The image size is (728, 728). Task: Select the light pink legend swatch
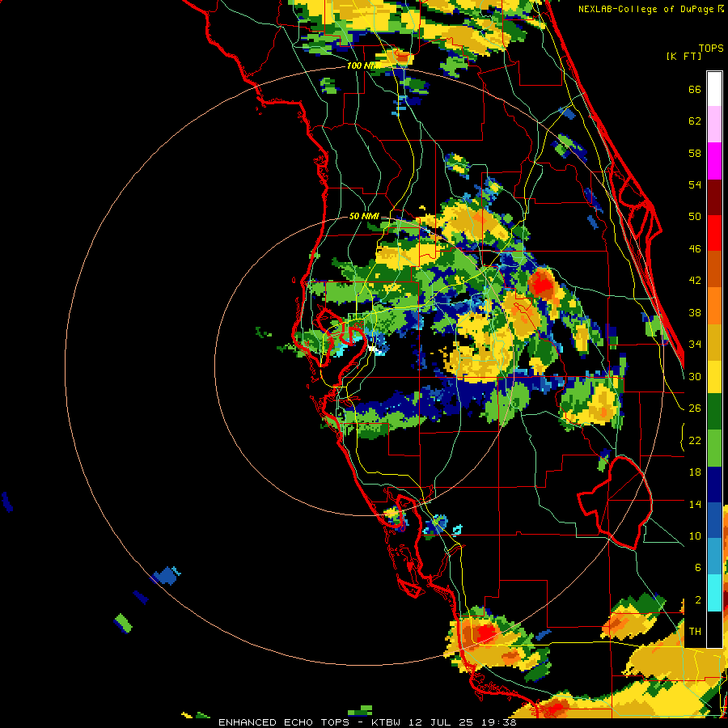[x=714, y=124]
